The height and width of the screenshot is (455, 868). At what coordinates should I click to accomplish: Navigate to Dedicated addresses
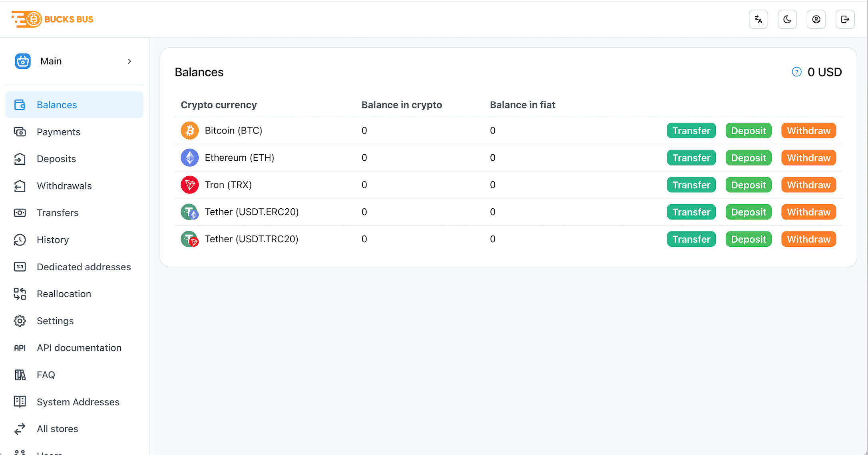coord(84,267)
